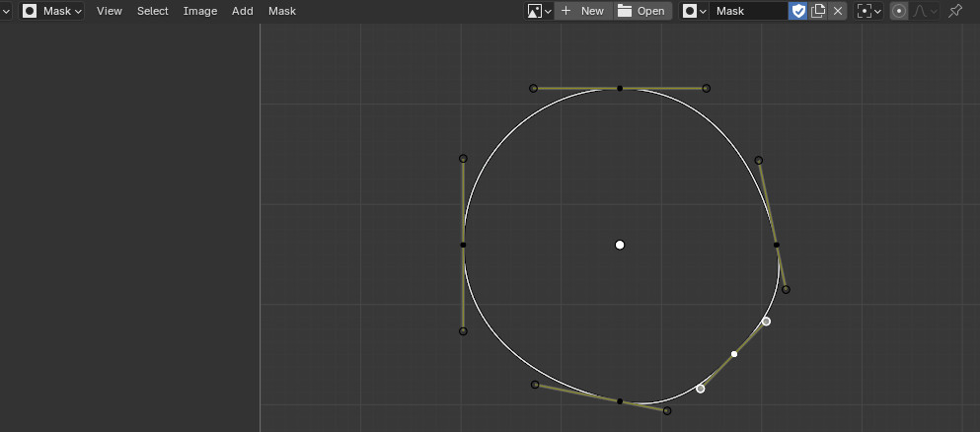Select the rightmost black control point

coord(777,245)
